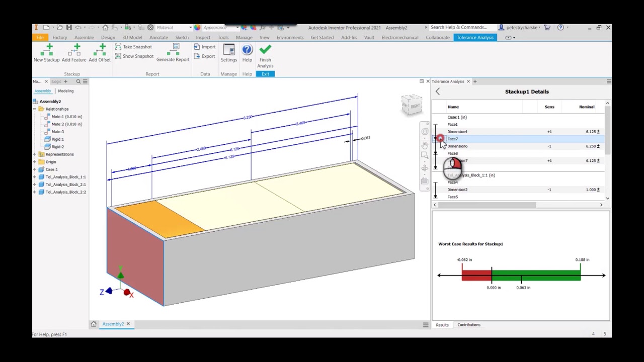The height and width of the screenshot is (362, 644).
Task: Open a file using quick access toolbar
Action: click(x=59, y=27)
